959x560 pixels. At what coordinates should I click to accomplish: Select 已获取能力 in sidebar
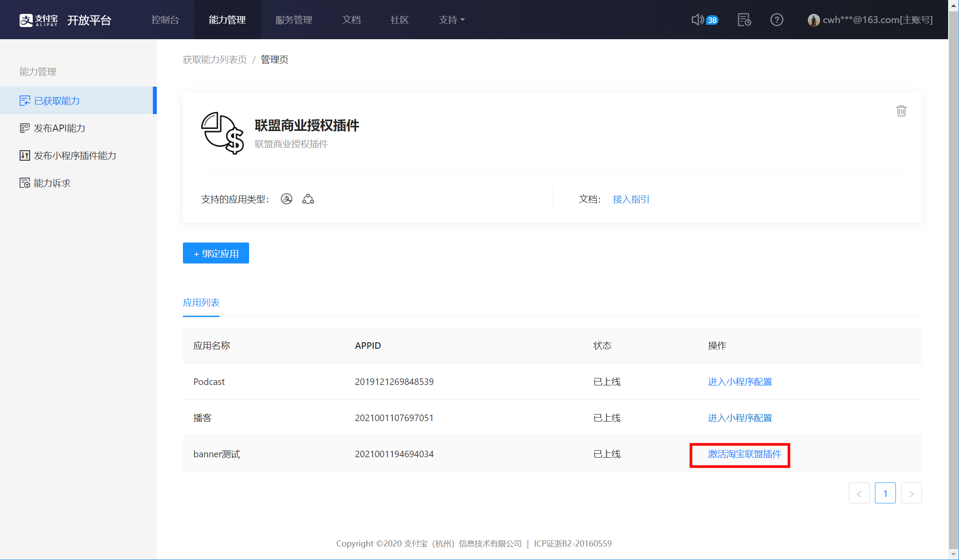coord(78,101)
